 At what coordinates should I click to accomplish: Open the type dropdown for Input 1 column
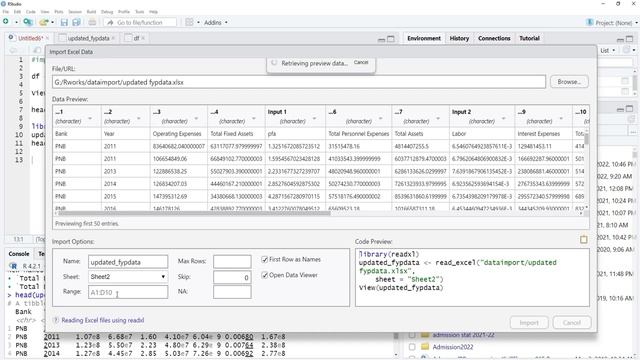(314, 118)
